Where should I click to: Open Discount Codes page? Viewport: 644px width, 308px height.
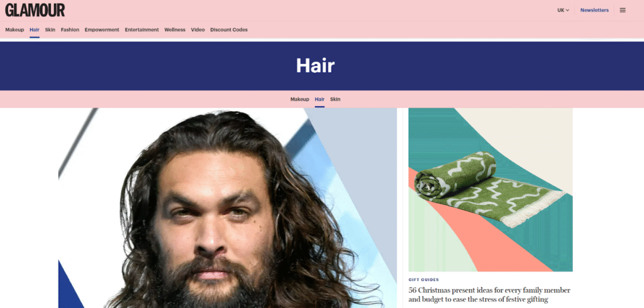click(229, 30)
